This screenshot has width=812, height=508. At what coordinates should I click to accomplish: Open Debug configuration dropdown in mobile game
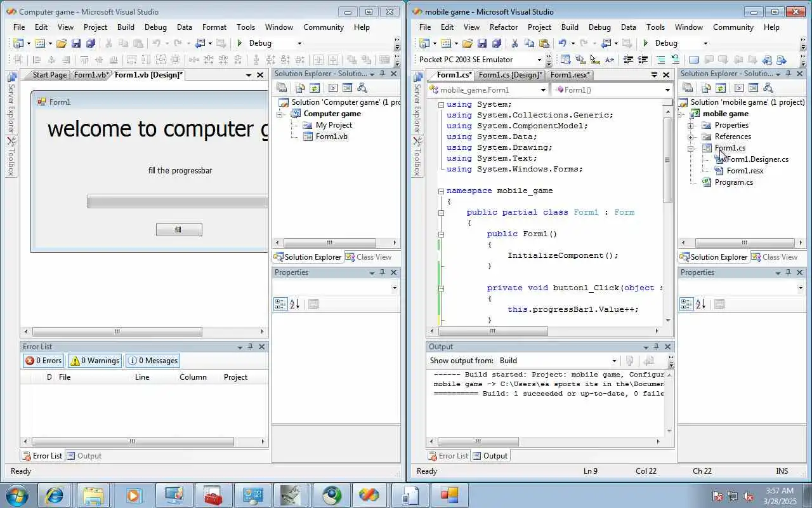click(705, 43)
